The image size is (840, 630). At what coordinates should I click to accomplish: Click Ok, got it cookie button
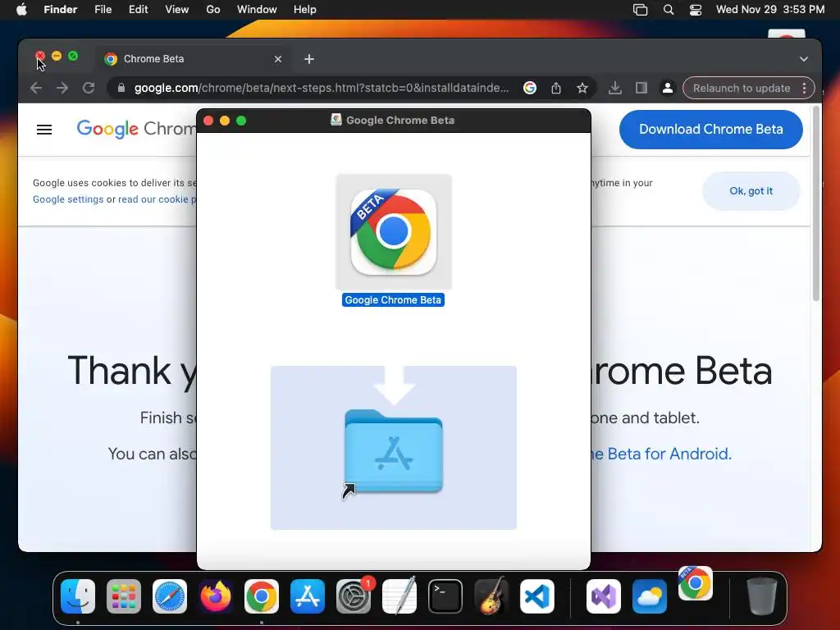(751, 190)
